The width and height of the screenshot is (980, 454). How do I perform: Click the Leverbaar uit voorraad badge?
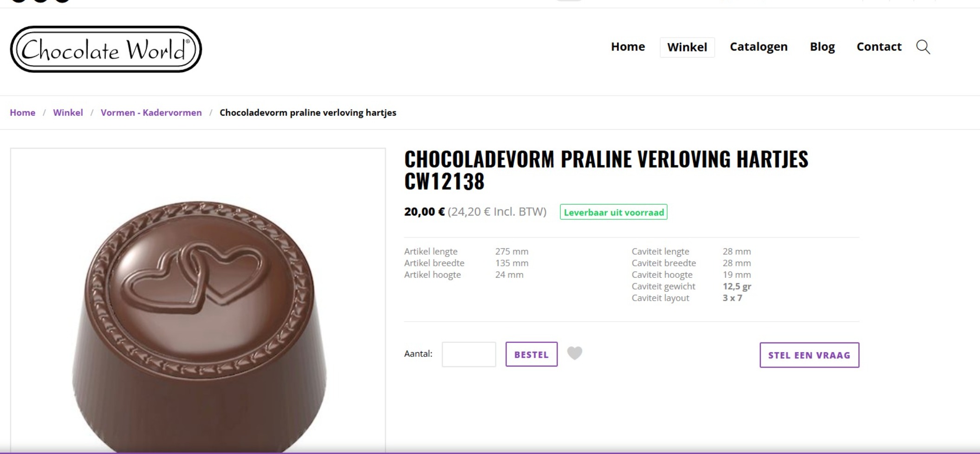pyautogui.click(x=613, y=212)
